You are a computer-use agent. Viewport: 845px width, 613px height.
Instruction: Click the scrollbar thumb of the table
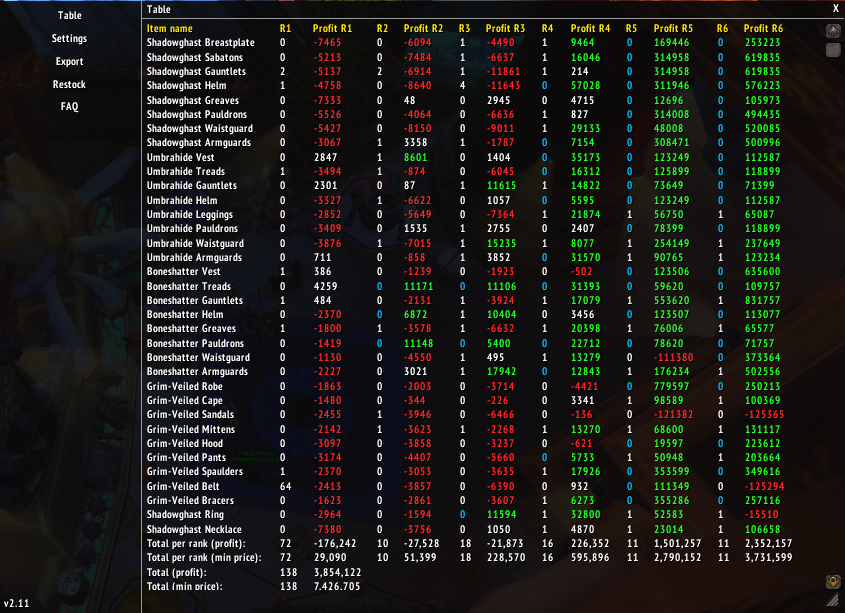[833, 50]
